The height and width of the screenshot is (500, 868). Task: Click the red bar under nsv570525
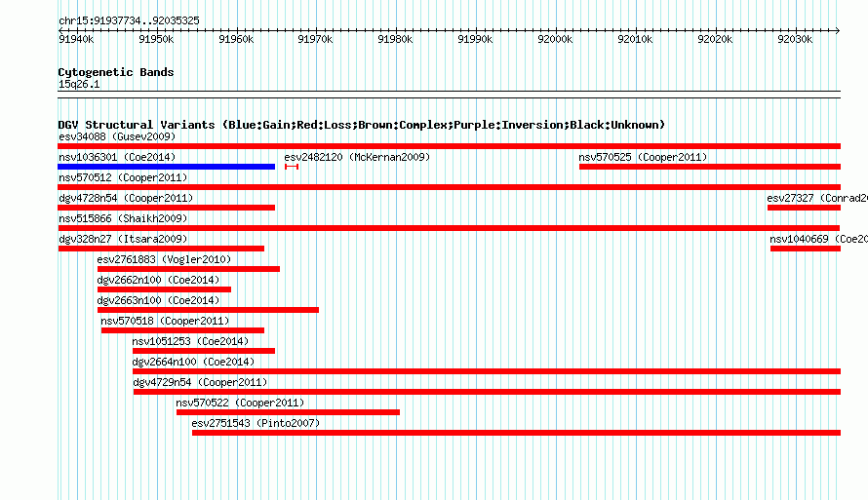(710, 167)
